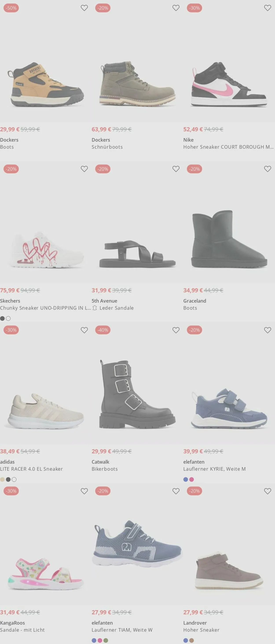Click the -50% discount badge on Dockers Boots
Screen dimensions: 275x644
11,8
